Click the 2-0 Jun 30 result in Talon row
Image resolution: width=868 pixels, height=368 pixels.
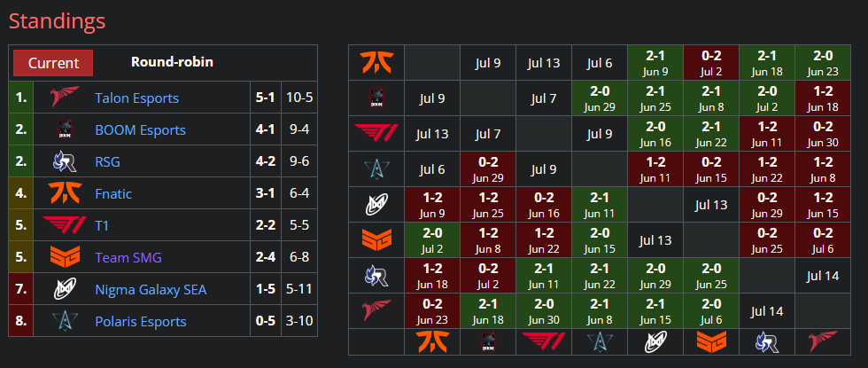(x=544, y=311)
